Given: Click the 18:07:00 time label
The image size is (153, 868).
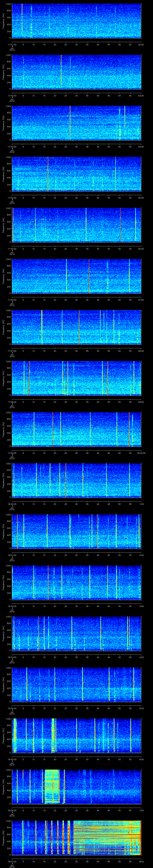Looking at the screenshot, I should [12, 861].
